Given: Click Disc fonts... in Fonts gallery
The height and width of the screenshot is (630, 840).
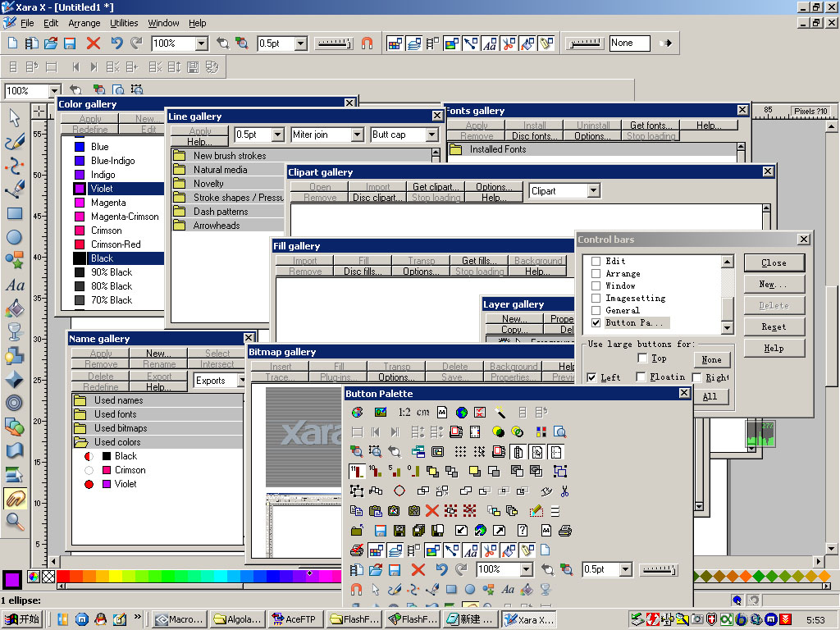Looking at the screenshot, I should click(x=534, y=136).
